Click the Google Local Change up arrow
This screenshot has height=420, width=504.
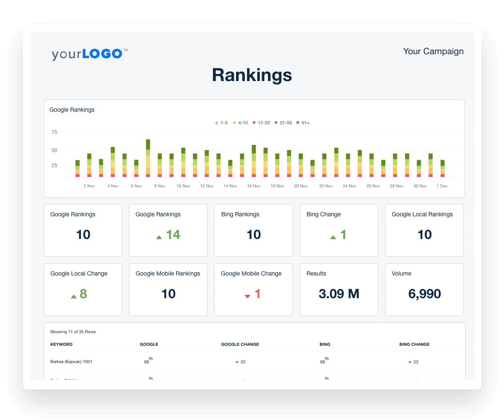tap(74, 297)
